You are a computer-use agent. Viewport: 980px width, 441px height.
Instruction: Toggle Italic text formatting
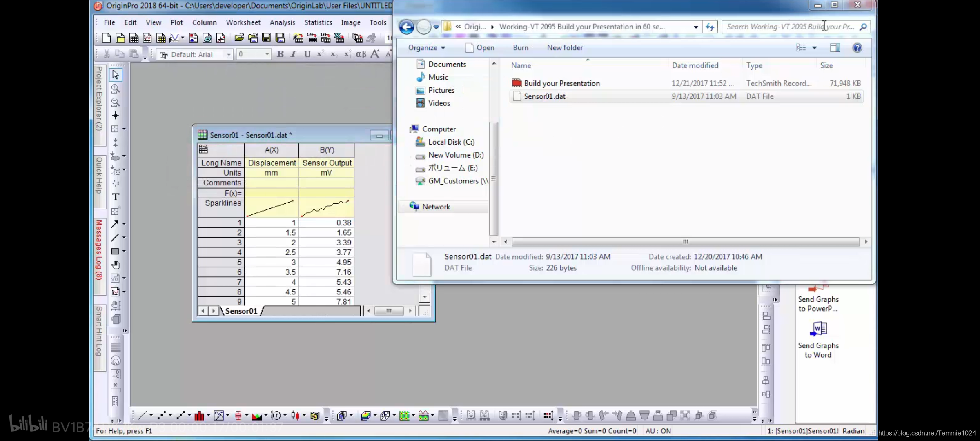coord(293,54)
